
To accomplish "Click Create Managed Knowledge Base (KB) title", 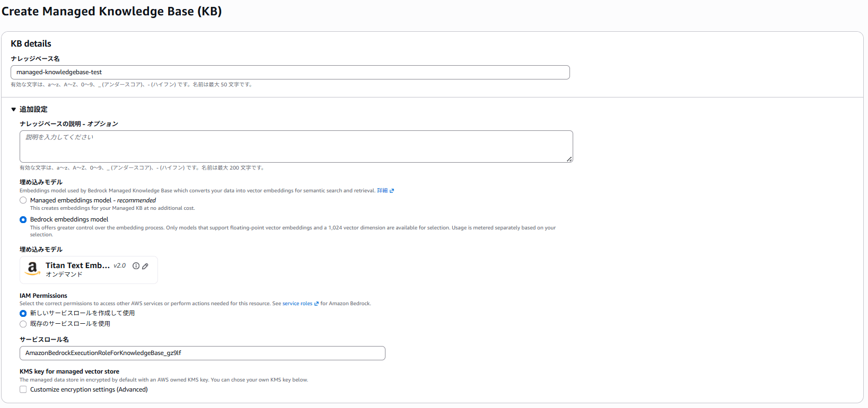I will coord(112,11).
